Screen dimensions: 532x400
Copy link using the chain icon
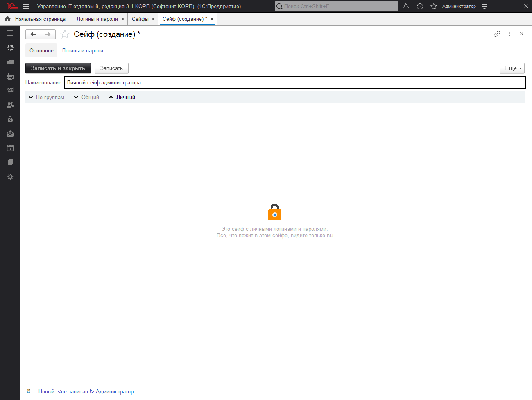click(497, 34)
